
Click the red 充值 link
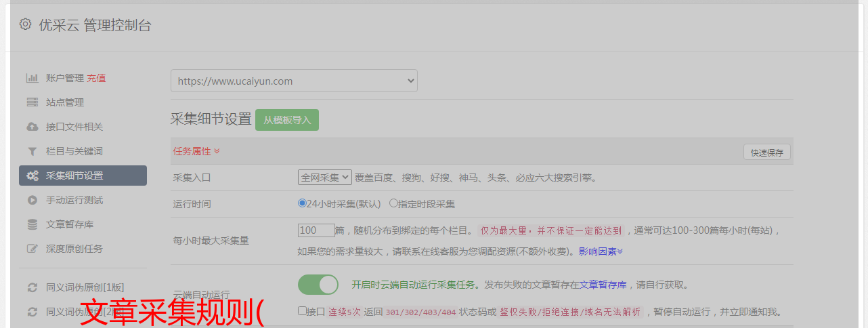point(96,78)
